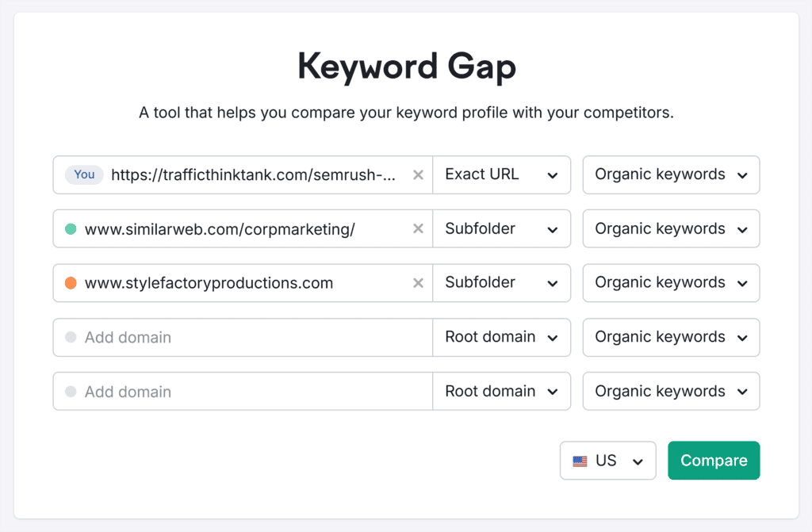
Task: Click the gray dot in the fourth row
Action: [72, 337]
